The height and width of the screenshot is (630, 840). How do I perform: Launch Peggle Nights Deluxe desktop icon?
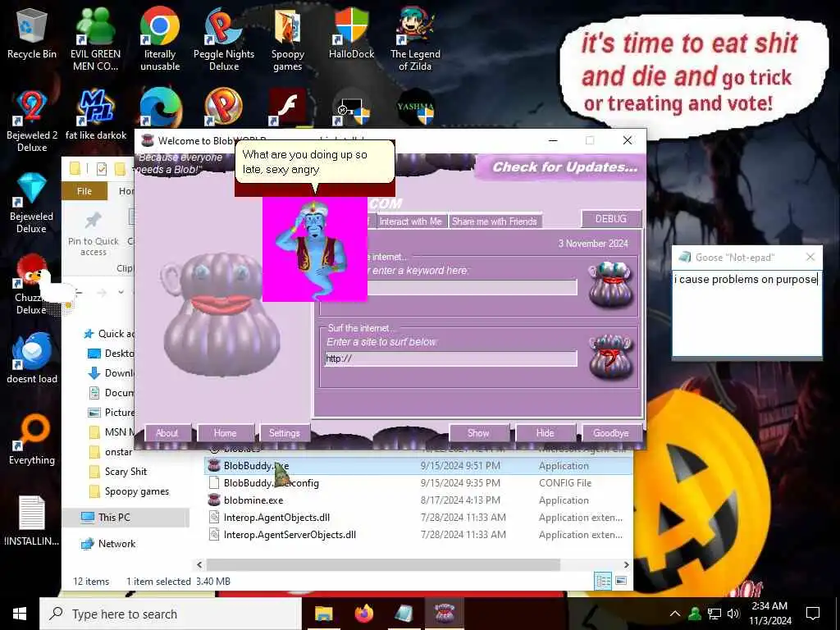[x=224, y=39]
